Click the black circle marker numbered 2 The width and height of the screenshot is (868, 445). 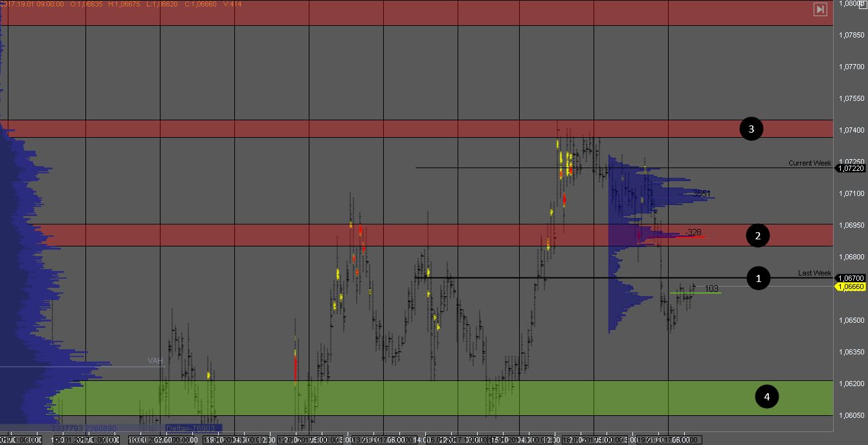point(758,236)
